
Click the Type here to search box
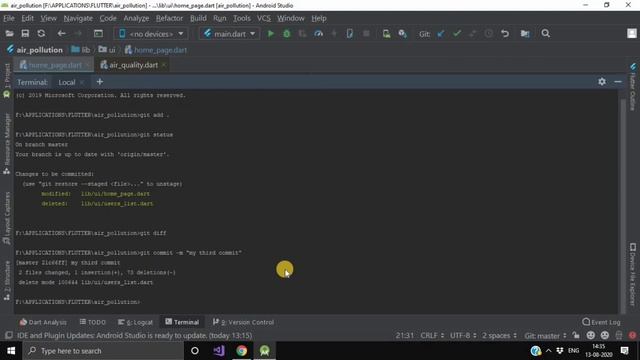click(x=103, y=351)
